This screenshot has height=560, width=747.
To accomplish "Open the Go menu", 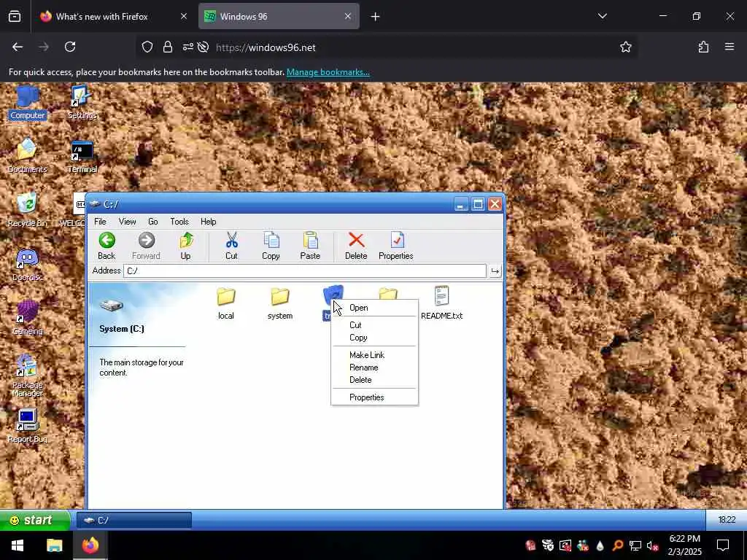I will pos(153,222).
